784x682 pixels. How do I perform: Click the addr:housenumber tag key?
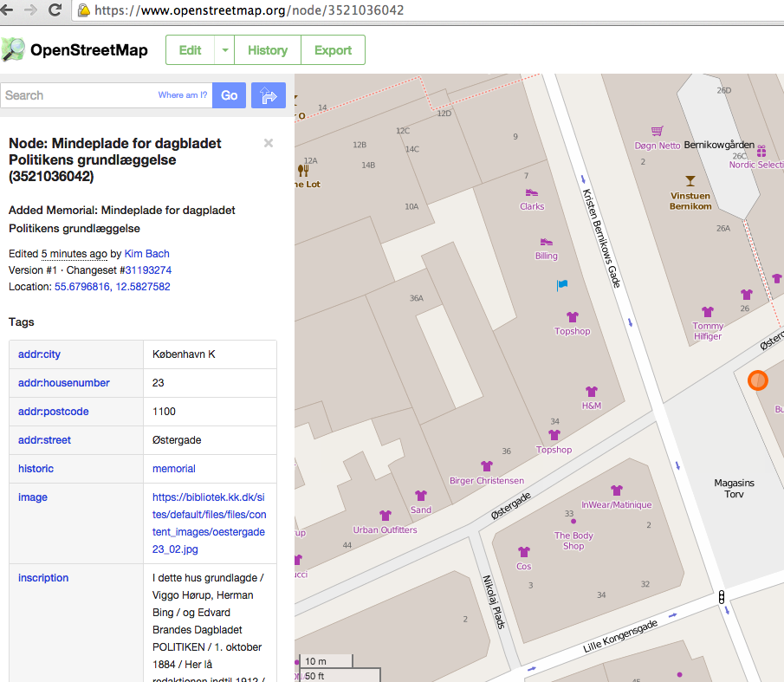click(64, 383)
